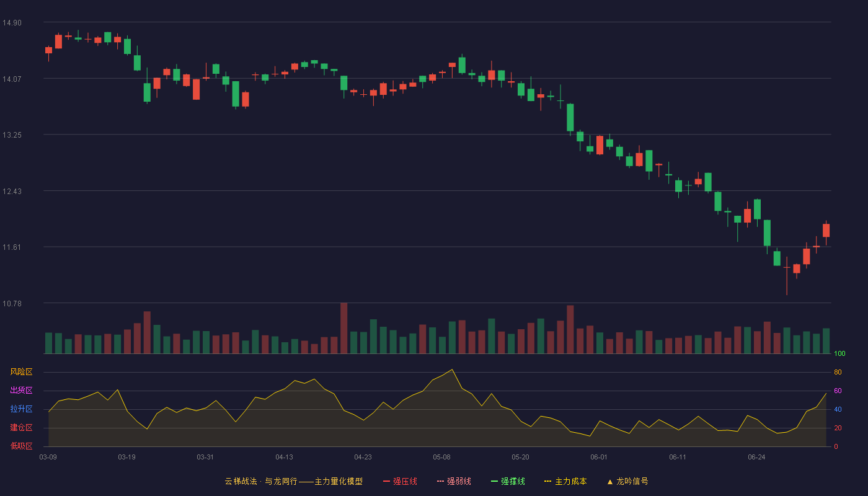Select the 11.61 price axis label
This screenshot has width=868, height=496.
[12, 247]
